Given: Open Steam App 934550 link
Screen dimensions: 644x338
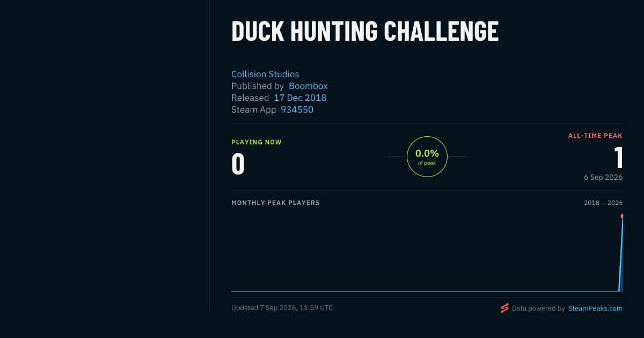Looking at the screenshot, I should [x=297, y=109].
